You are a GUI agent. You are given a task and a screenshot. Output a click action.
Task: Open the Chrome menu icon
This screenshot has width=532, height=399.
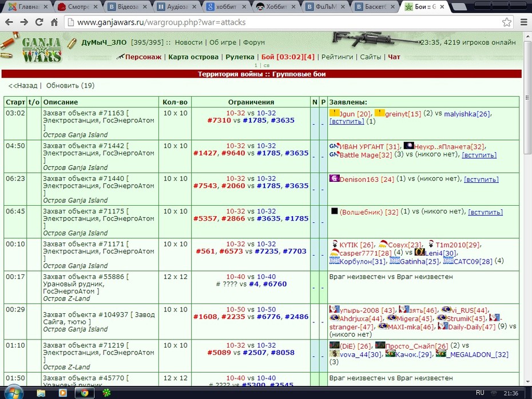(524, 22)
